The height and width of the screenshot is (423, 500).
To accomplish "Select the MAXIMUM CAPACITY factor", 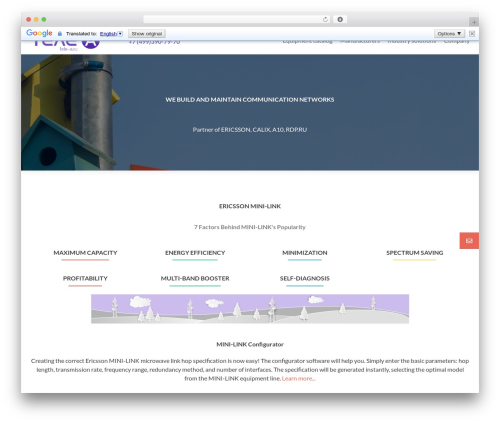I will click(x=85, y=253).
